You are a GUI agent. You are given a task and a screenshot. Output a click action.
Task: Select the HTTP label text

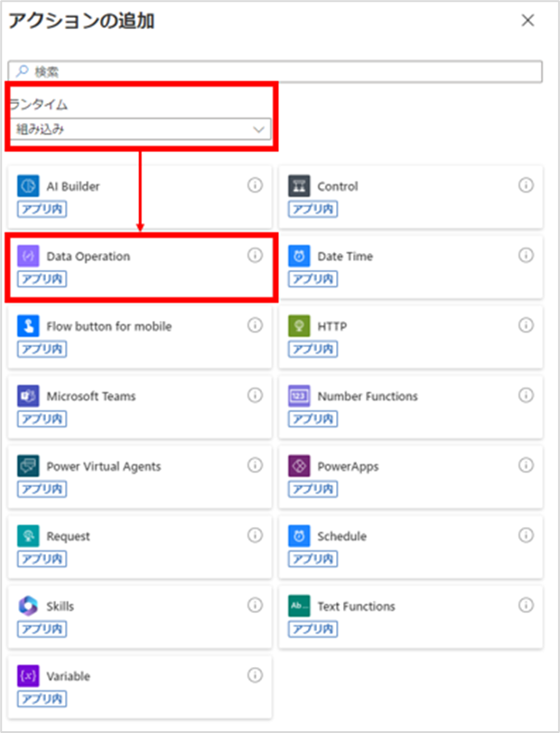point(332,326)
